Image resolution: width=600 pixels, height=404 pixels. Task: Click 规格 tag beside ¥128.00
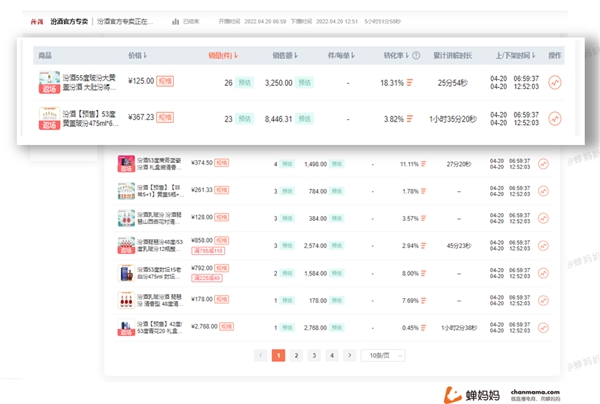(222, 217)
